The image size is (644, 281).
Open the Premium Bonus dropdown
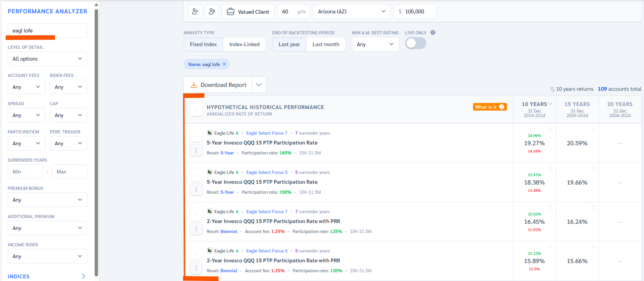pos(47,200)
